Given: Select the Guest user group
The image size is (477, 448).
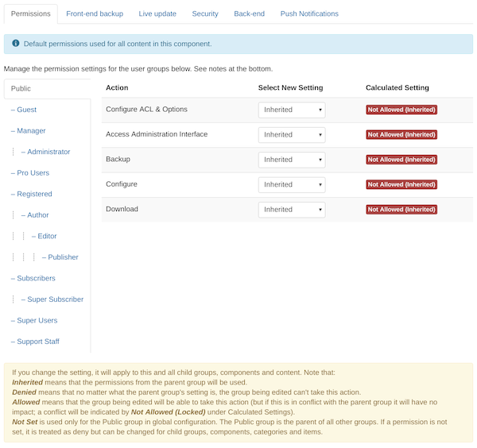Looking at the screenshot, I should pyautogui.click(x=26, y=110).
